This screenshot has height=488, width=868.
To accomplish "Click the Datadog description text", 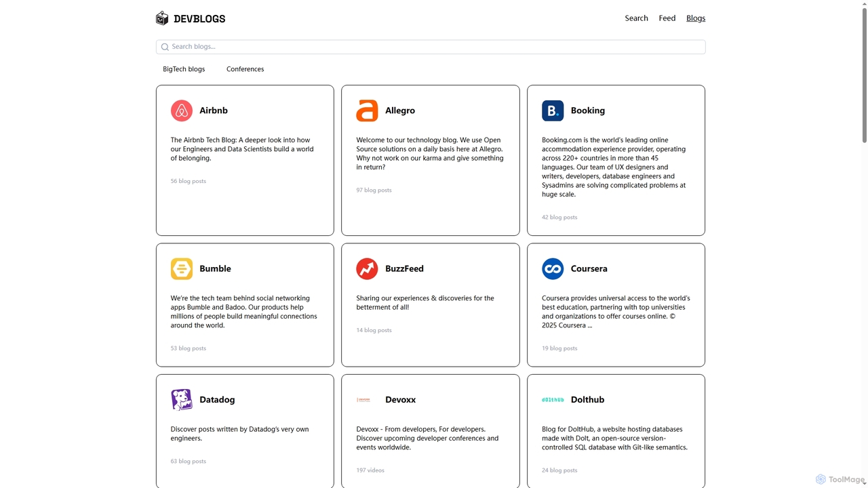I will [x=240, y=434].
